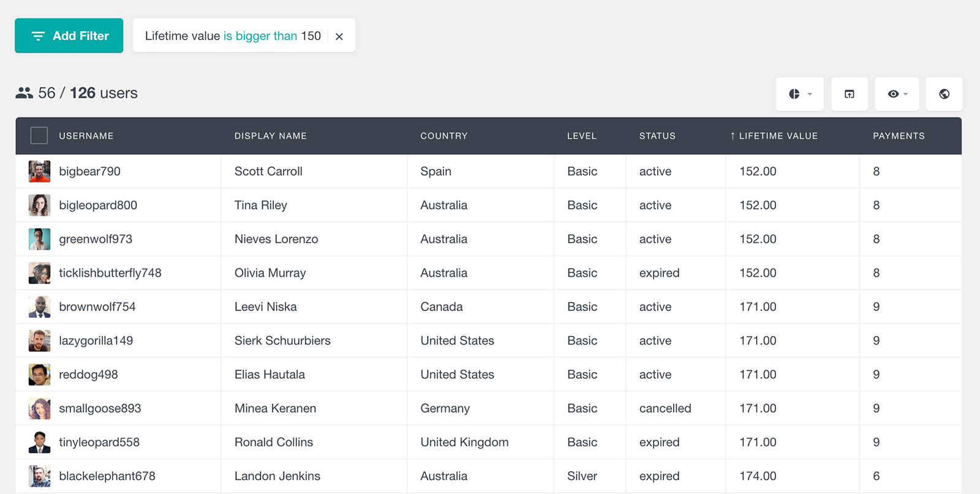Sort by Status column header
This screenshot has width=980, height=494.
tap(657, 136)
